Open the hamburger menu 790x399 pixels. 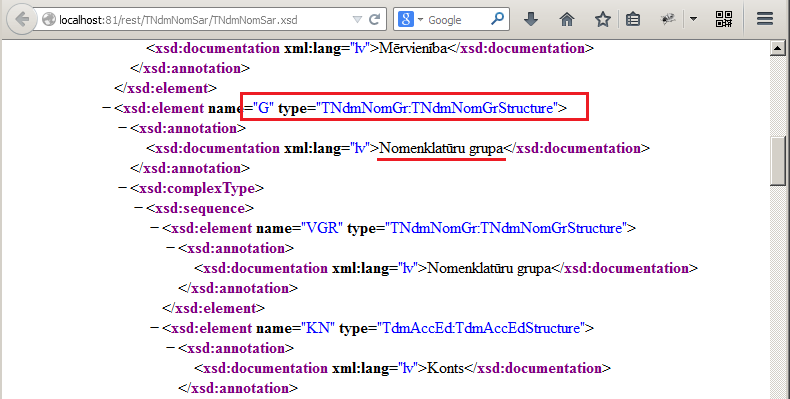[765, 19]
